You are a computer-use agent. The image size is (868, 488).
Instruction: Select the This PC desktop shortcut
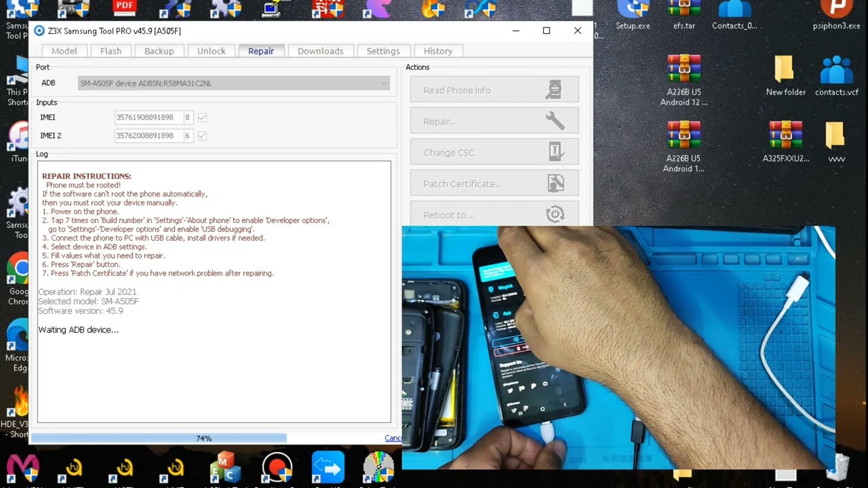18,80
